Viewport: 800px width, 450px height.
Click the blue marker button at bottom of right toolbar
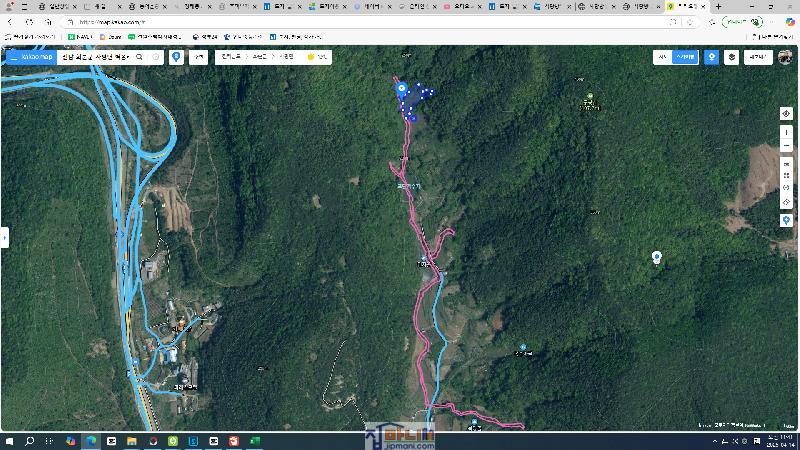coord(786,219)
